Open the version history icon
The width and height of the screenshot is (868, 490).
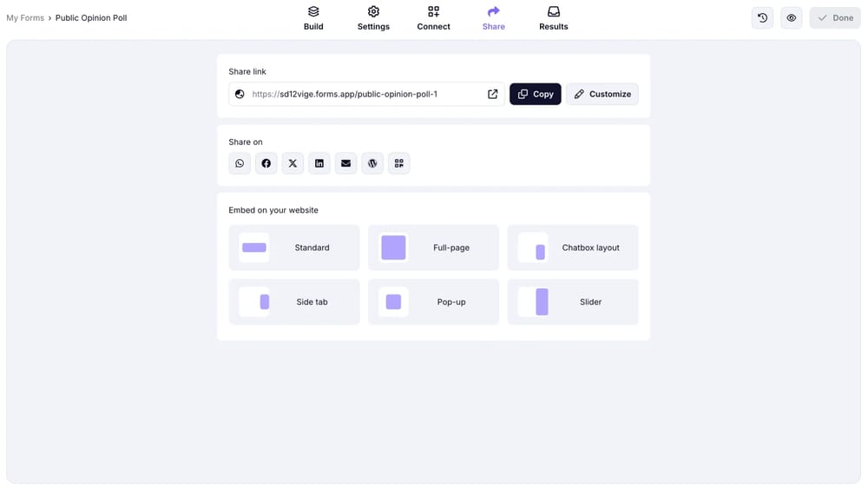coord(762,17)
